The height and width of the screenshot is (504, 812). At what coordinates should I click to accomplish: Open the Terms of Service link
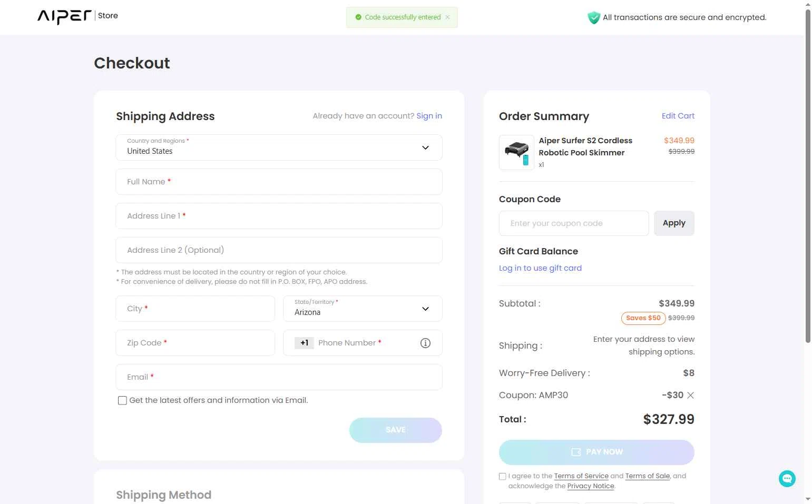tap(581, 476)
